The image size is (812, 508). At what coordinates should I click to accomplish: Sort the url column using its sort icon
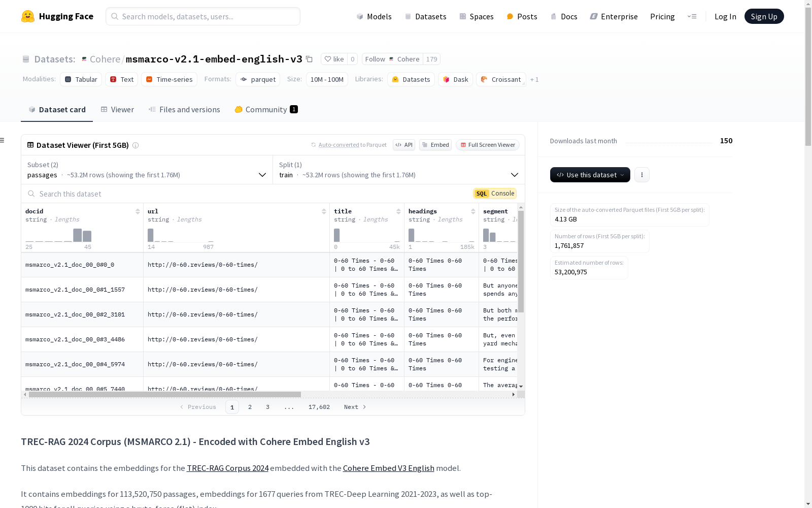(324, 211)
